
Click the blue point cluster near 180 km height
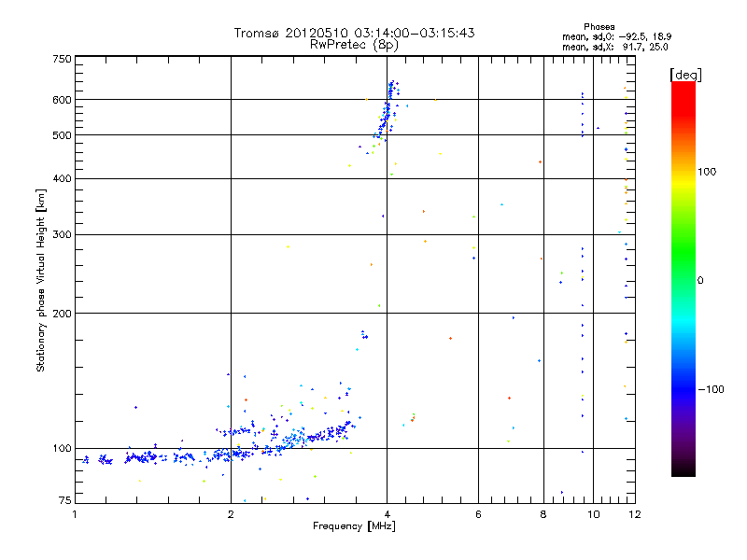[364, 335]
